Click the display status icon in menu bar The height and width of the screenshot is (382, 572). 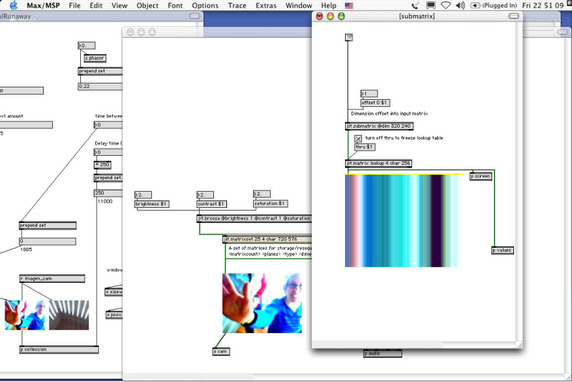(431, 5)
